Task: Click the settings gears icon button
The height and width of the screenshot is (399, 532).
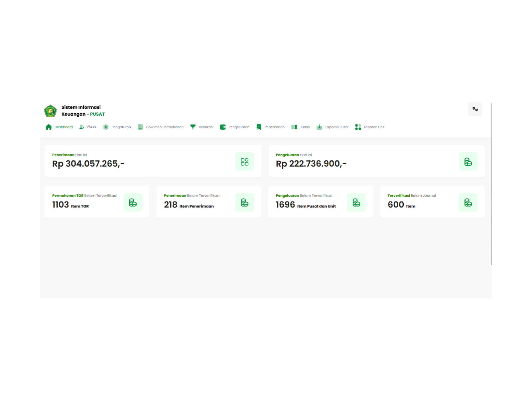Action: [475, 109]
